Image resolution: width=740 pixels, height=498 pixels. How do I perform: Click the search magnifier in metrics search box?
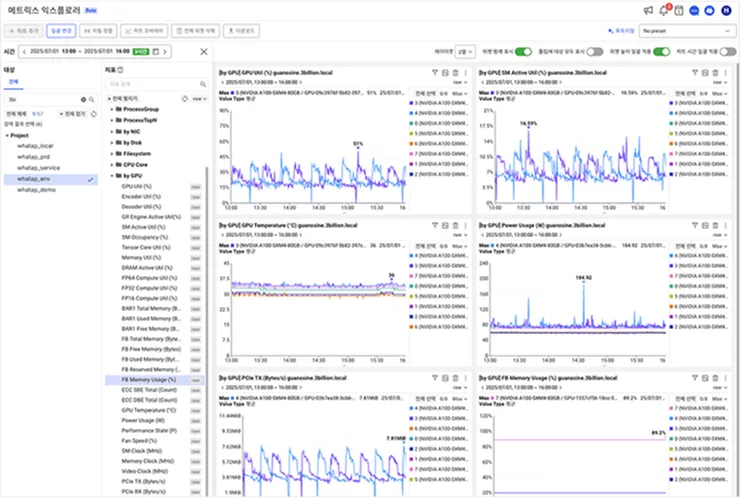(x=202, y=84)
